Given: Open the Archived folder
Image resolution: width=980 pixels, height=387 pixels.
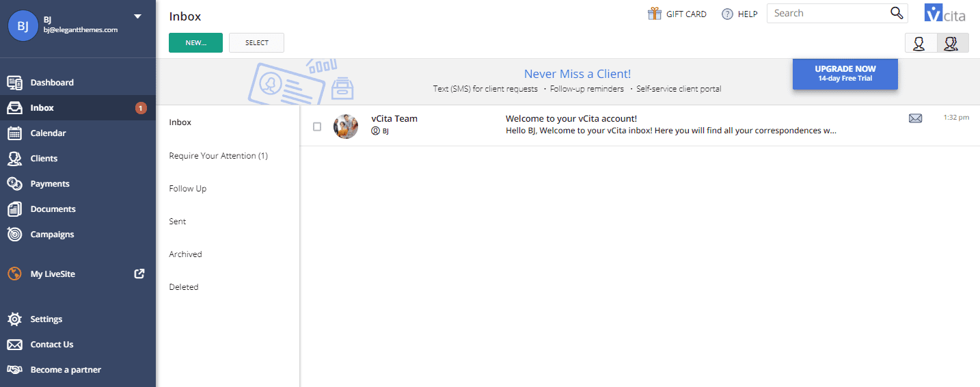Looking at the screenshot, I should tap(186, 254).
